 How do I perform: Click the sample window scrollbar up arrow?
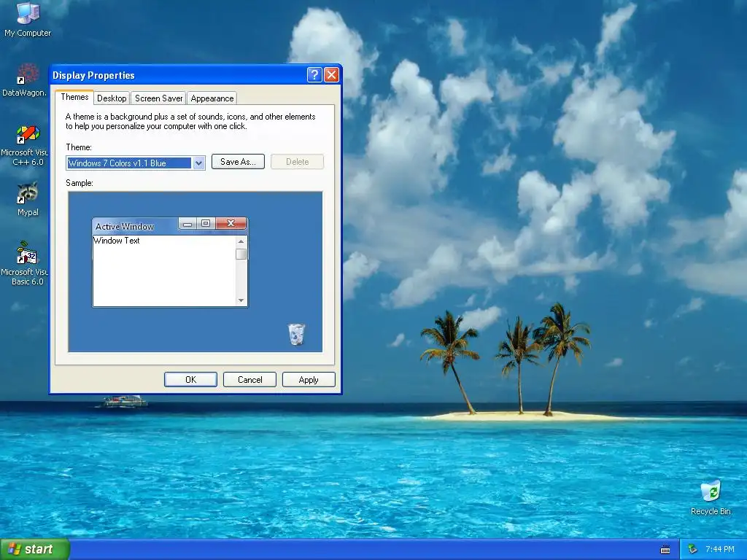point(241,241)
